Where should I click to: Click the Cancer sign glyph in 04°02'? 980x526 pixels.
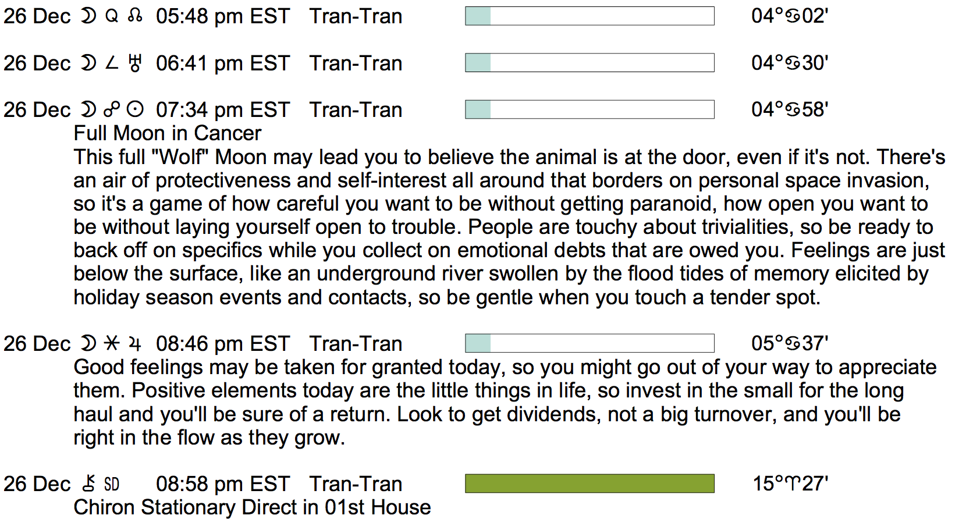pos(793,16)
